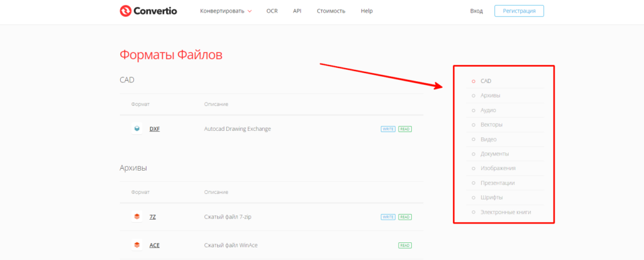
Task: Click the WRITE badge for DXF
Action: coord(388,129)
